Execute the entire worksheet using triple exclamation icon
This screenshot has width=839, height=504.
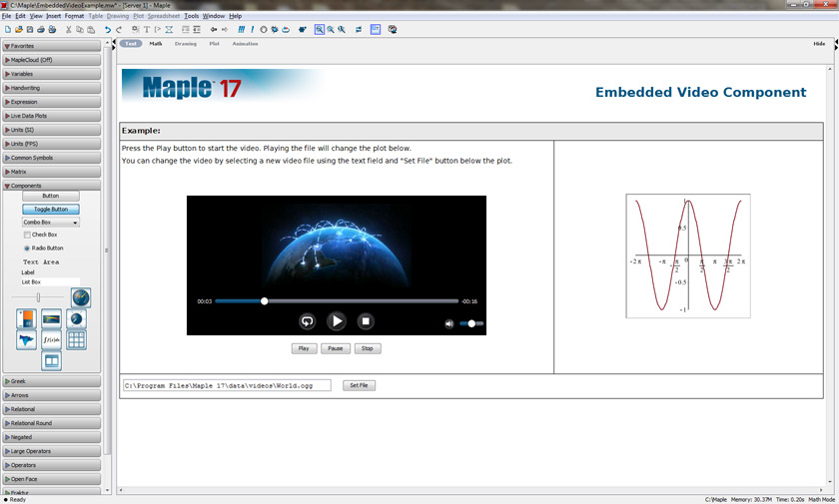[x=242, y=29]
